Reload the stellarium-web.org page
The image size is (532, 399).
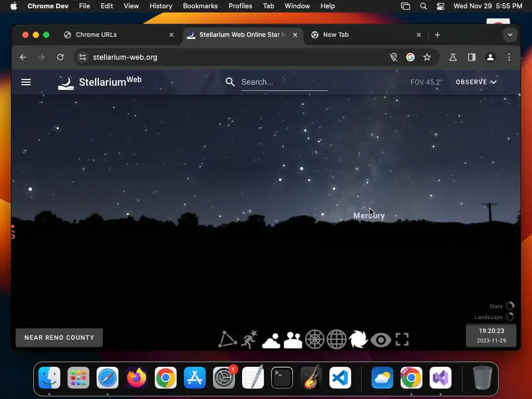[60, 57]
